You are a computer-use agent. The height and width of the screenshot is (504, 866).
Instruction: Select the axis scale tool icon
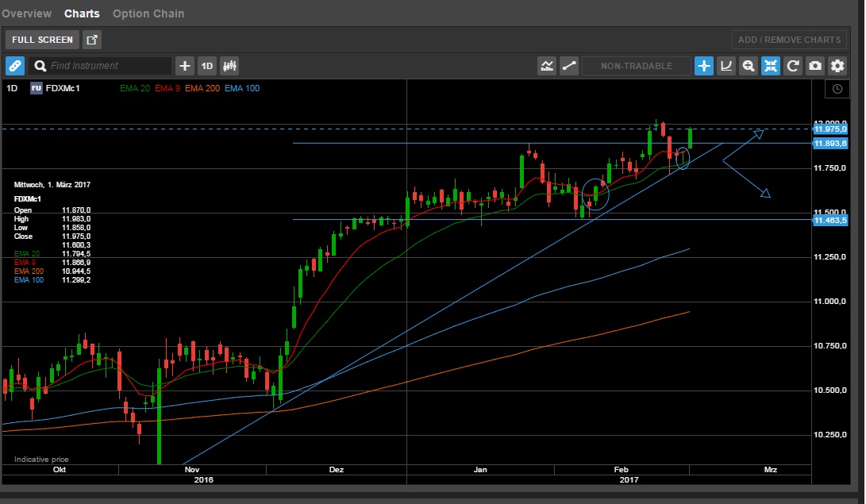[726, 66]
